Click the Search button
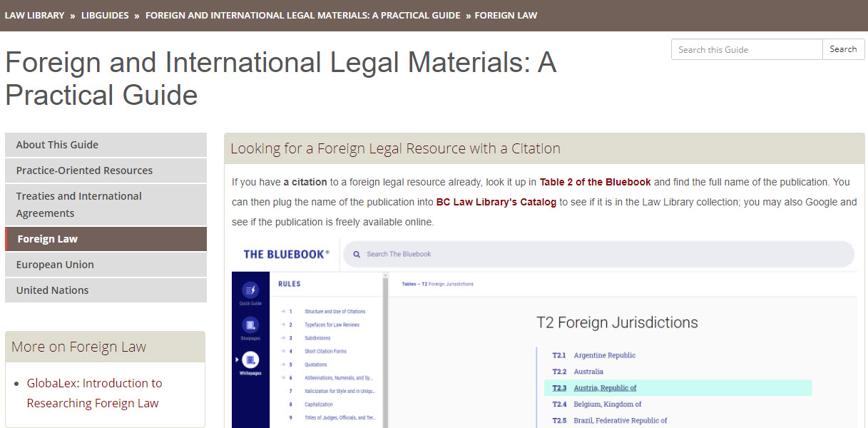Viewport: 868px width, 428px height. [x=843, y=49]
